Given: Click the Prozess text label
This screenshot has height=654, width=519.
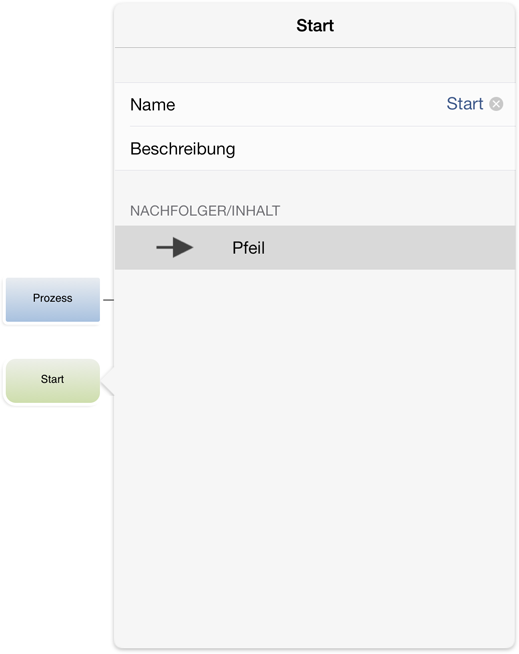Looking at the screenshot, I should pos(53,298).
